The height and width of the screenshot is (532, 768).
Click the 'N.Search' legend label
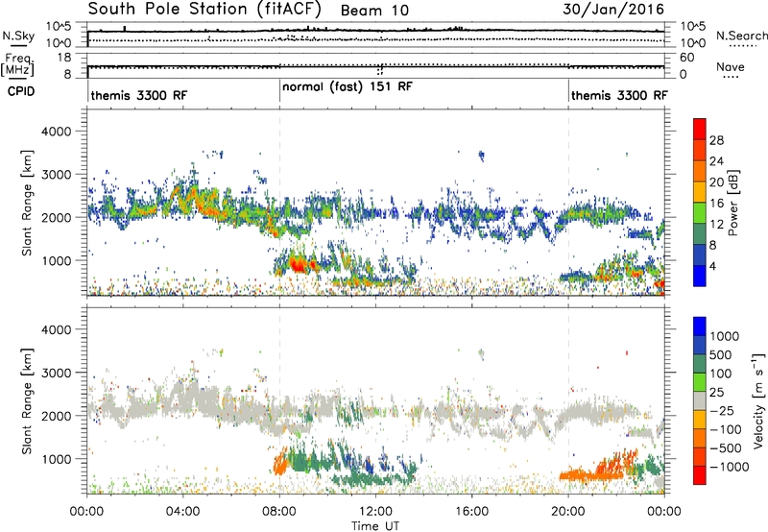pyautogui.click(x=742, y=36)
